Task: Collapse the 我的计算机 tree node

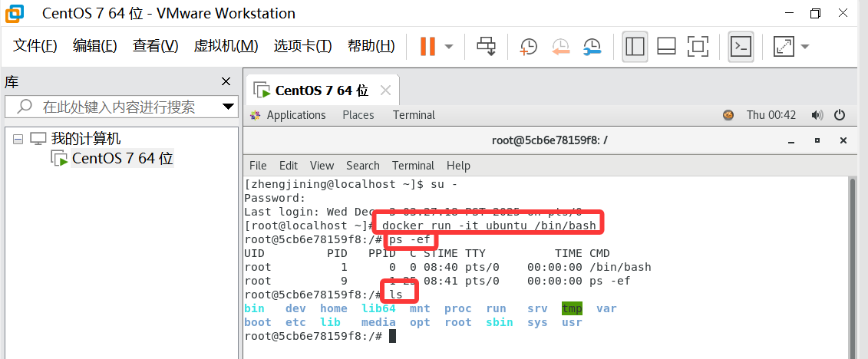Action: (18, 139)
